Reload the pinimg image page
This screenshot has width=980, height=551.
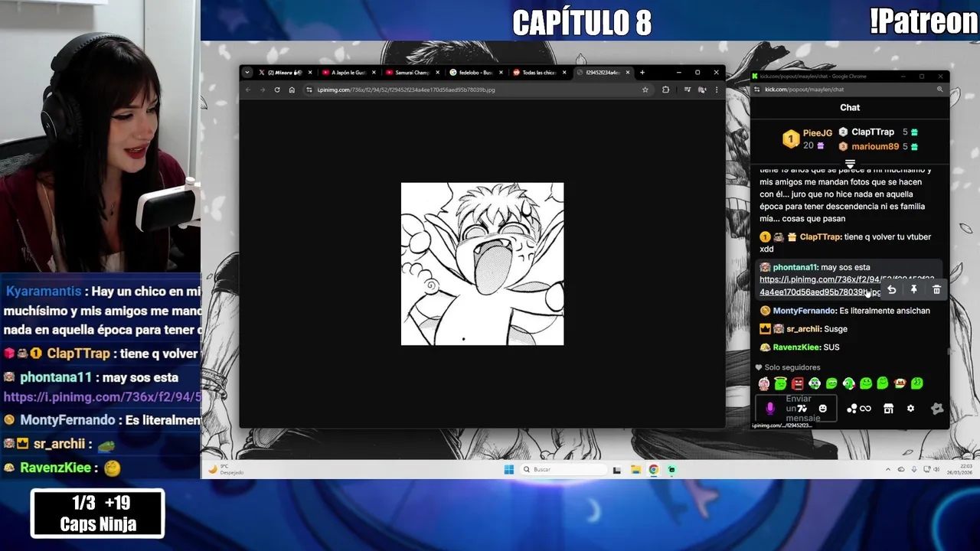(x=277, y=90)
